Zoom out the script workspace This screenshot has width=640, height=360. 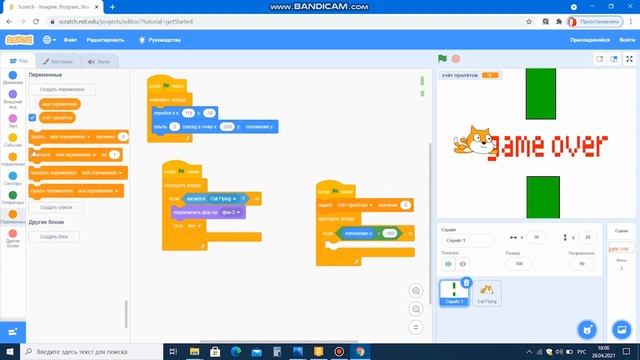[416, 309]
